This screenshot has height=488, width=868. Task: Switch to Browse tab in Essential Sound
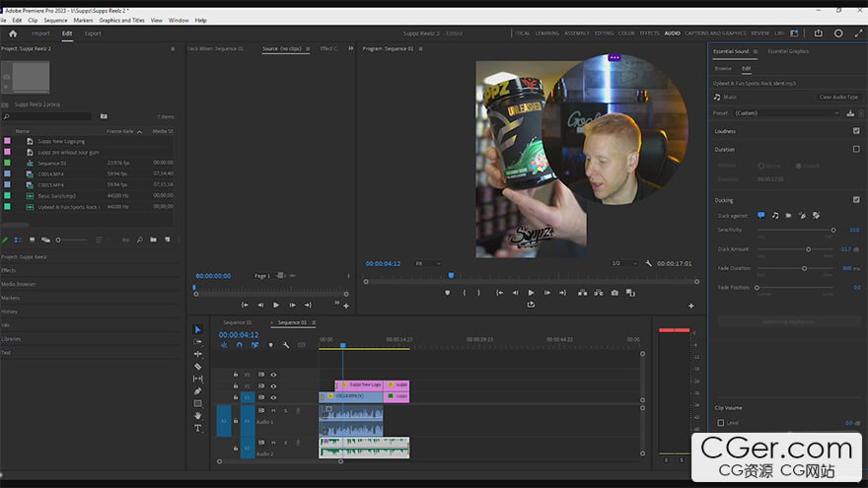pyautogui.click(x=723, y=69)
